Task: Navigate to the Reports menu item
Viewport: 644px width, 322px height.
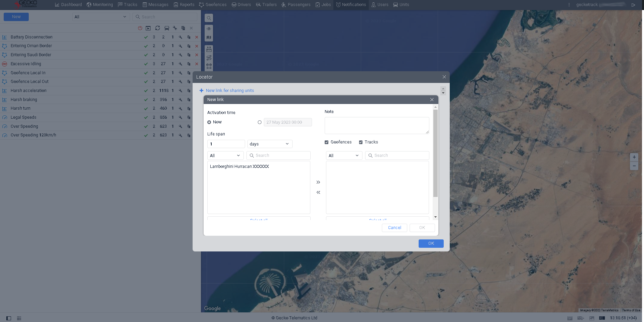Action: (x=184, y=4)
